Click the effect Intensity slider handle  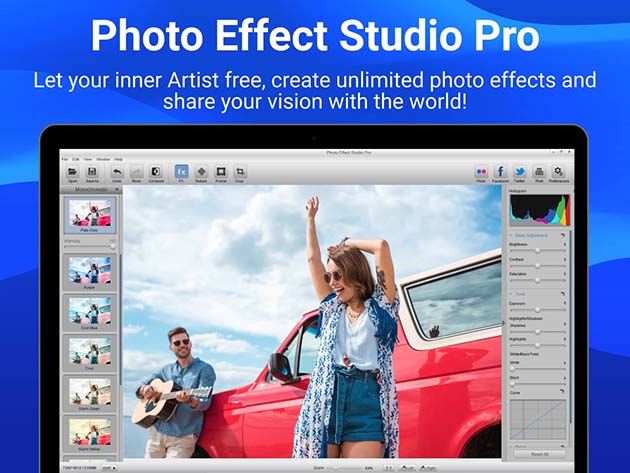113,246
